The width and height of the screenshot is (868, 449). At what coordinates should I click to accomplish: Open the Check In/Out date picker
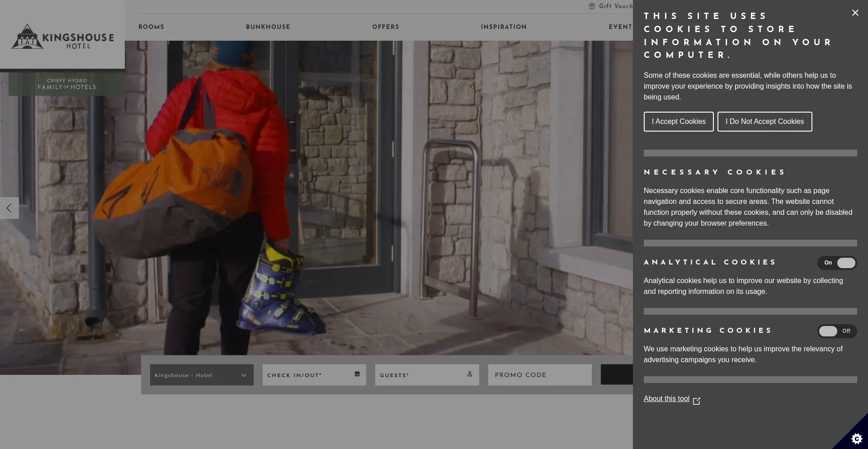314,375
